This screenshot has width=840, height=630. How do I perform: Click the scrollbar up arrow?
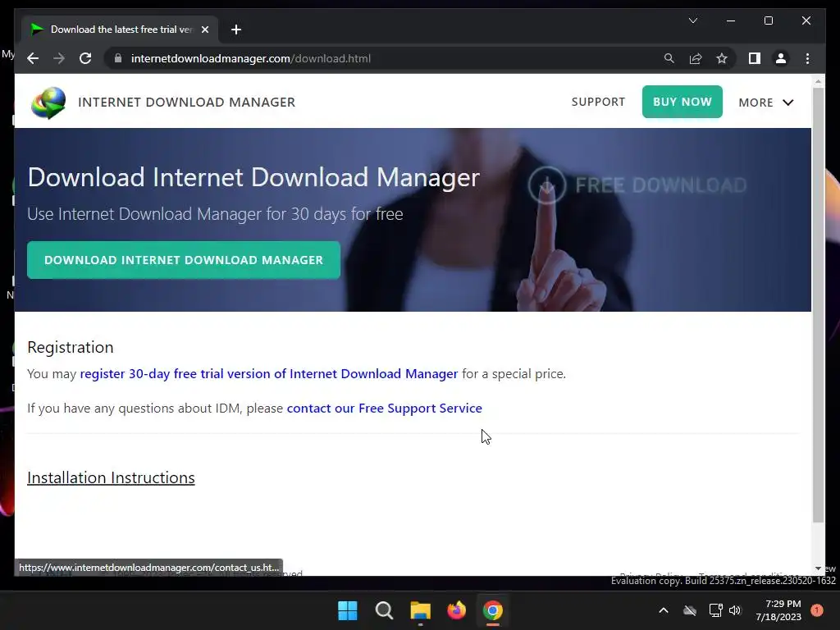pyautogui.click(x=818, y=81)
